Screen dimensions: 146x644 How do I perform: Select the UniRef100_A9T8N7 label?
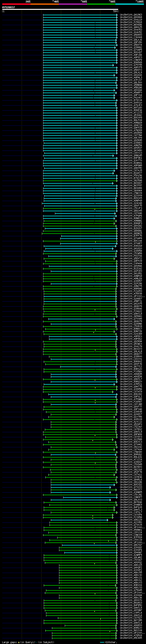point(131,610)
